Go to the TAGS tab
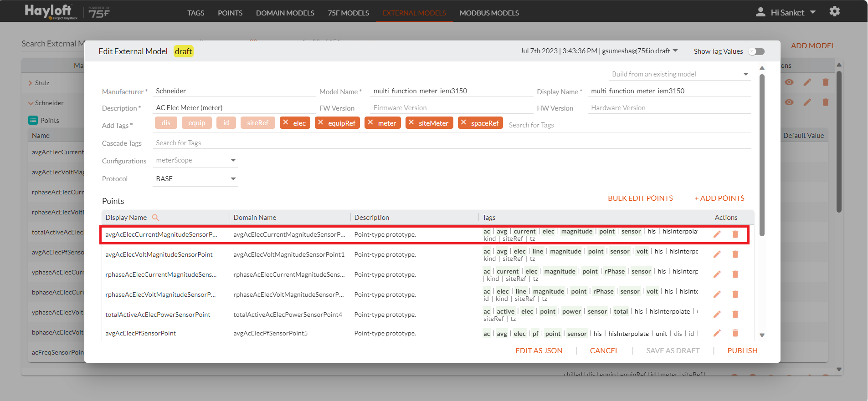Viewport: 868px width, 401px height. point(196,13)
